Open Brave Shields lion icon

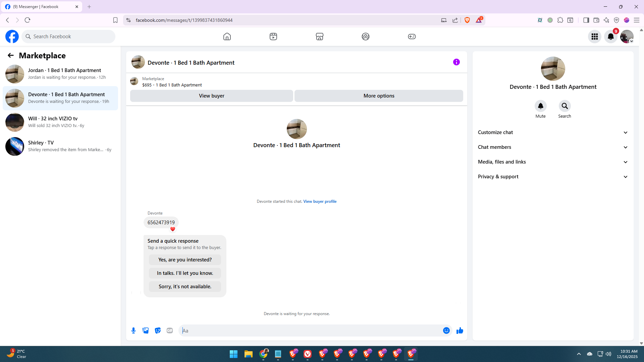(x=467, y=20)
